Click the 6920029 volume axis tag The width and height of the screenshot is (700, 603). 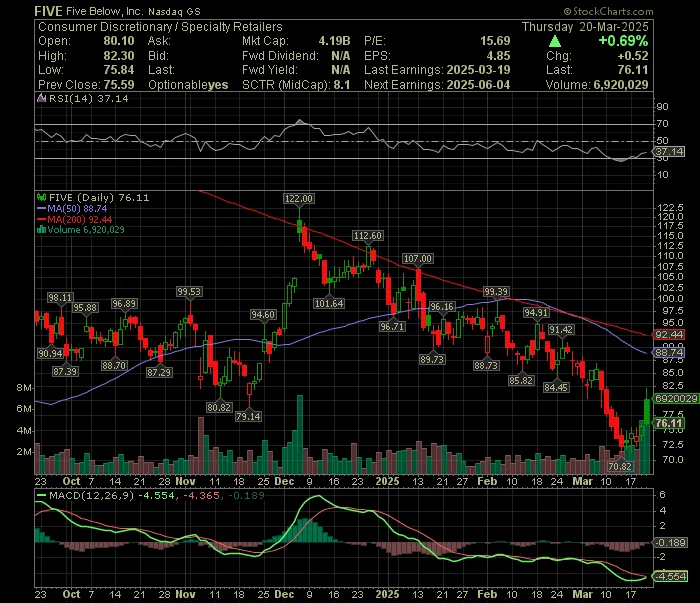pos(676,399)
